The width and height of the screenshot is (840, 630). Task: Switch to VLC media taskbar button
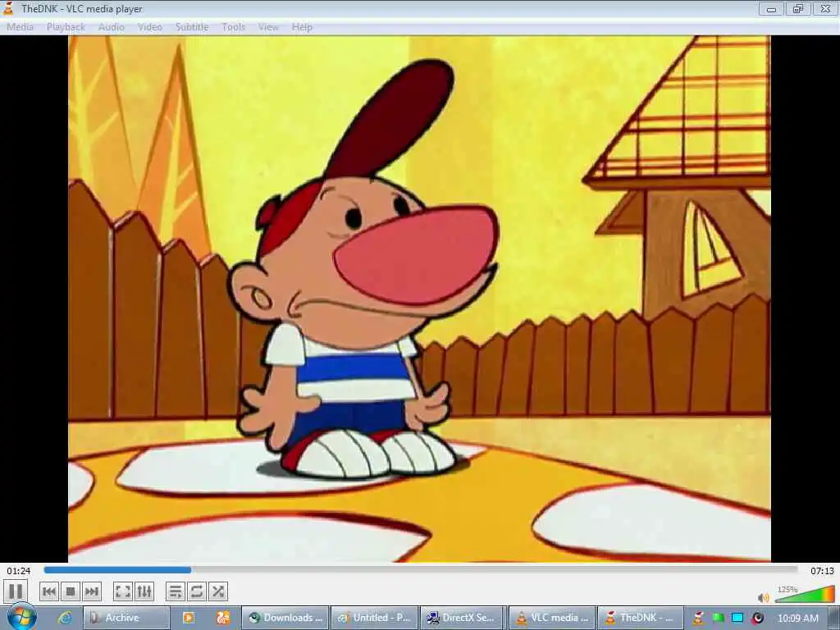pos(552,618)
